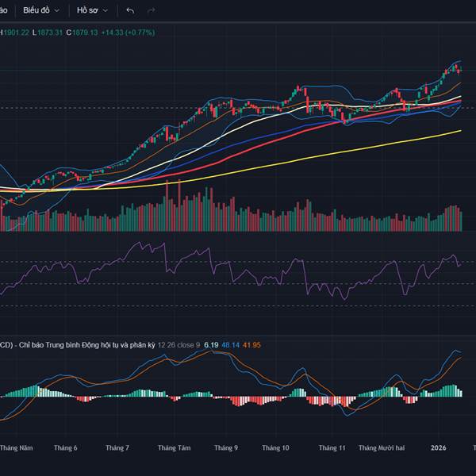Click the redo arrow icon
The image size is (476, 476).
point(151,10)
